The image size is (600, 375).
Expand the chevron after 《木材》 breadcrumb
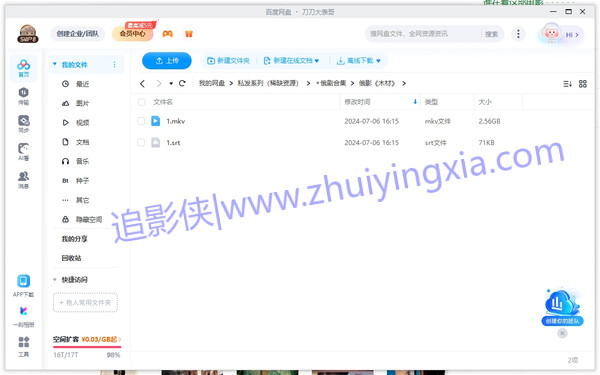click(x=404, y=83)
